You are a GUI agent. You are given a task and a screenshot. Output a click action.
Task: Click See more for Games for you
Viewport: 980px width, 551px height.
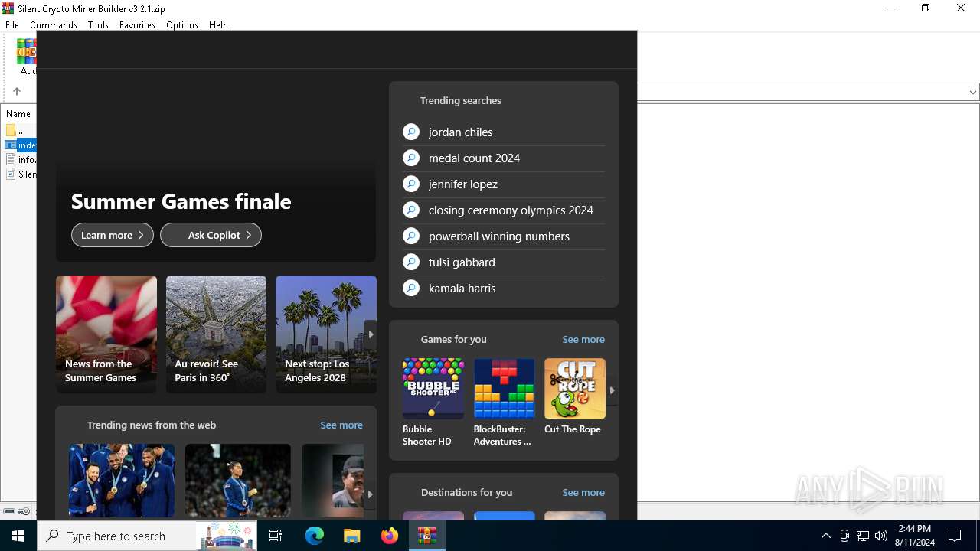click(583, 339)
